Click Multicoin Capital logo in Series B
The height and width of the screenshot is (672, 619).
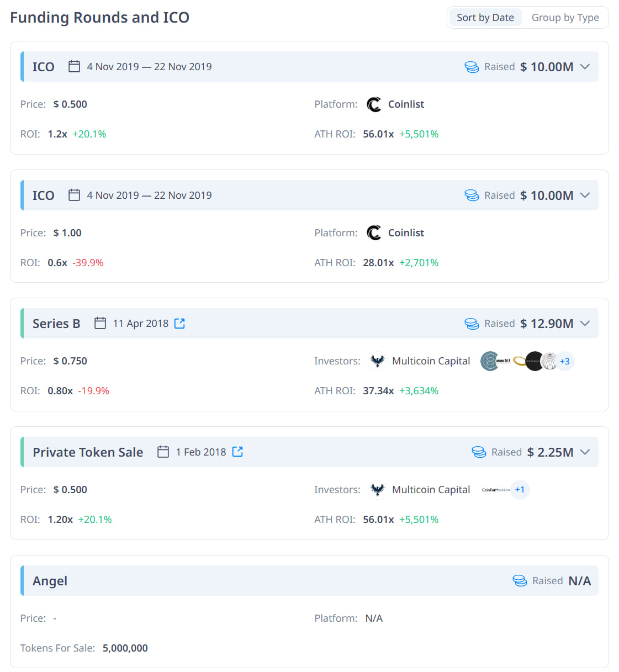pos(378,361)
